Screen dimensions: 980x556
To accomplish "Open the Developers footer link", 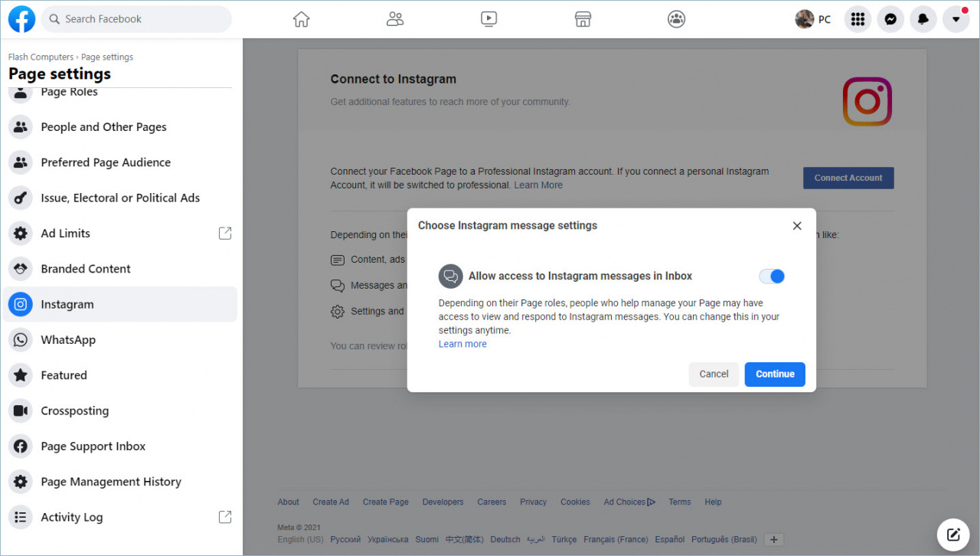I will pyautogui.click(x=443, y=502).
